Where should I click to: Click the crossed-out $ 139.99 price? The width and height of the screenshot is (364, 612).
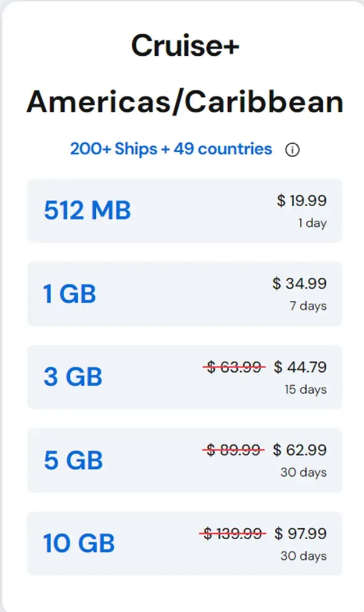click(232, 533)
